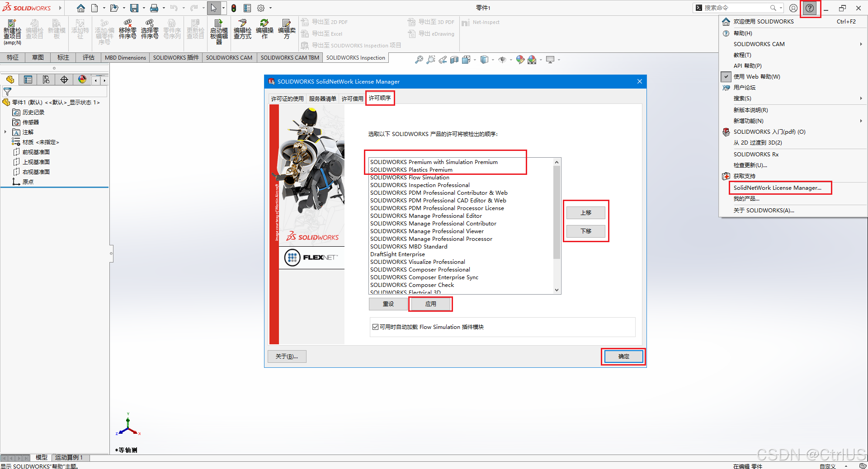Click the Apply Scene icon

click(532, 60)
